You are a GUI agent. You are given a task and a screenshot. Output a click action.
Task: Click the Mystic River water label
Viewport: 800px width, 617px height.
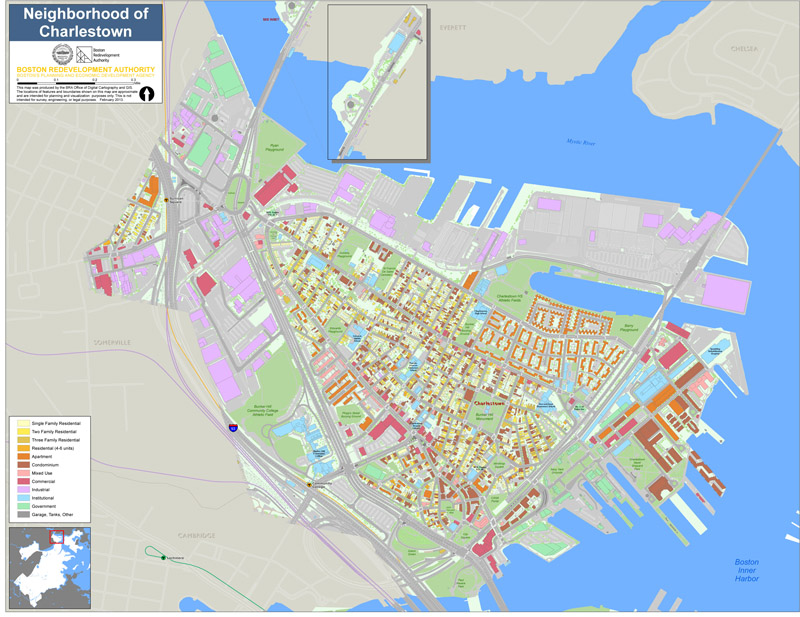tap(579, 142)
